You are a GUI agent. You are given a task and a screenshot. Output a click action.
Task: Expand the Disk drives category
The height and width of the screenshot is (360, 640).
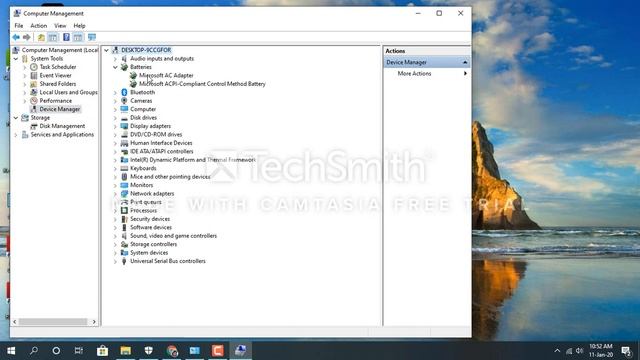(115, 118)
